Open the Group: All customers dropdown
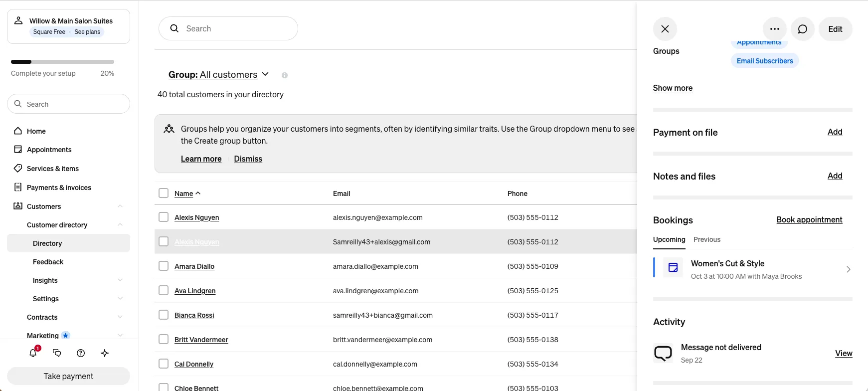The height and width of the screenshot is (391, 868). pos(218,74)
